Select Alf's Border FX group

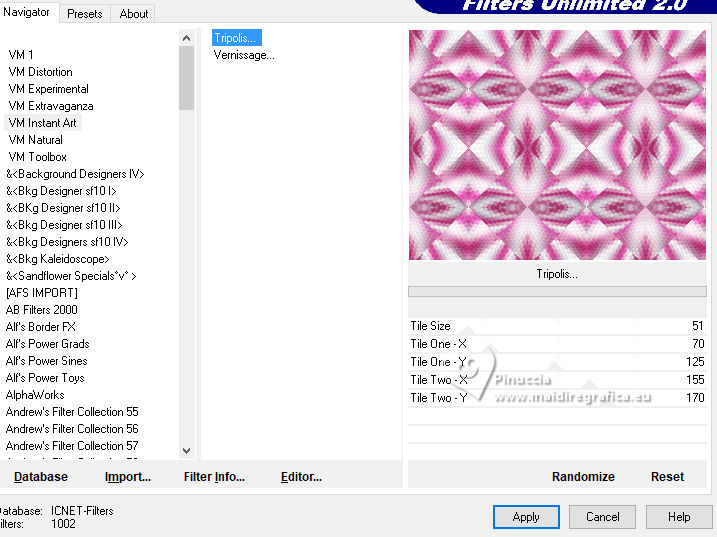coord(40,327)
